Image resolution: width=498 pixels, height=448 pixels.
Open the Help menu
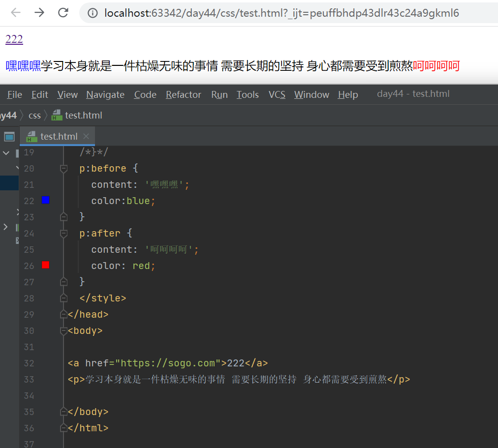(348, 94)
